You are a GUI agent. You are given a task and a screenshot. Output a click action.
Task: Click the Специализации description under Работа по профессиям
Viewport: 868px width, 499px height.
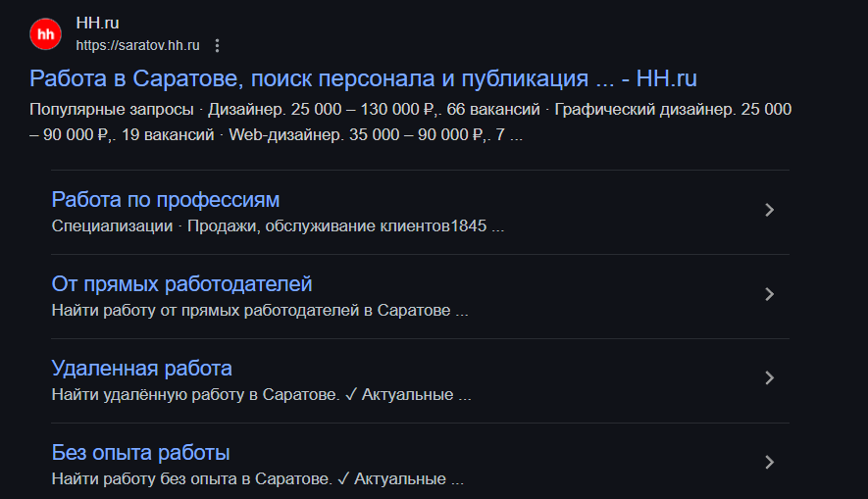click(x=278, y=225)
